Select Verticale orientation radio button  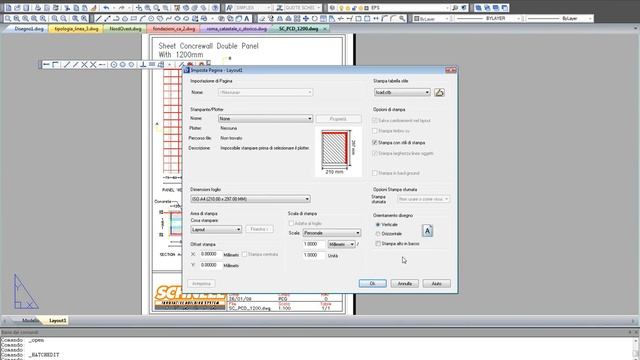click(x=378, y=224)
